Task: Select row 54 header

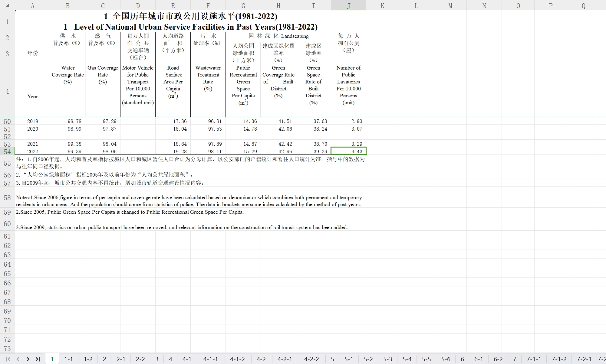Action: 7,152
